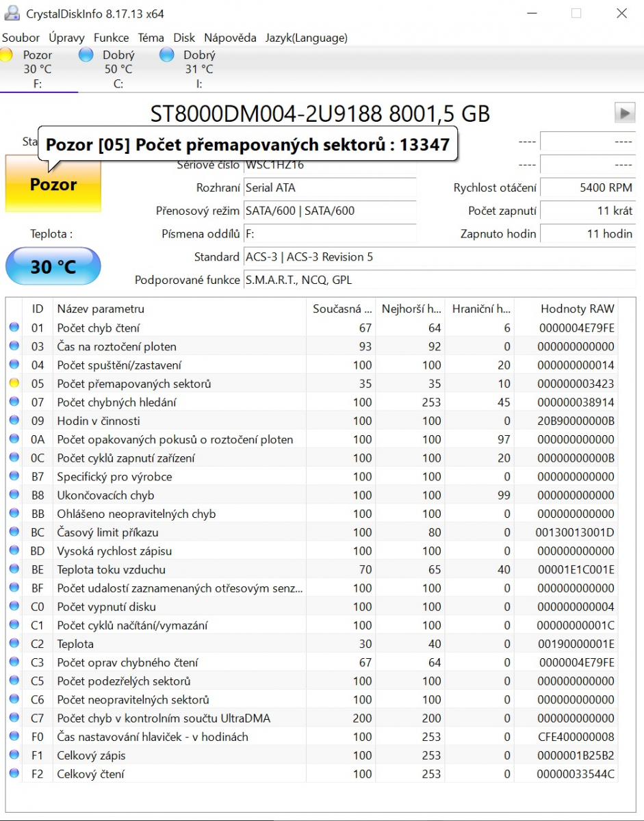Click the yellow status orb for drive F:
The width and height of the screenshot is (644, 821).
click(x=6, y=55)
